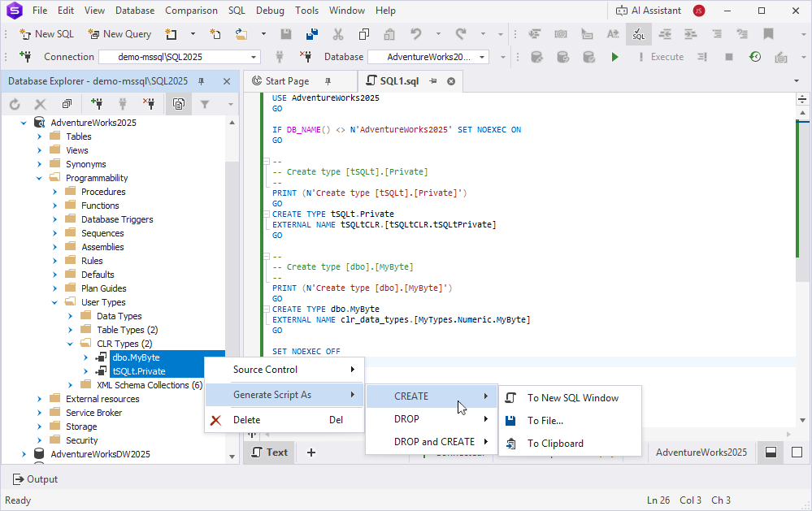Click the Redo arrow icon

(461, 34)
